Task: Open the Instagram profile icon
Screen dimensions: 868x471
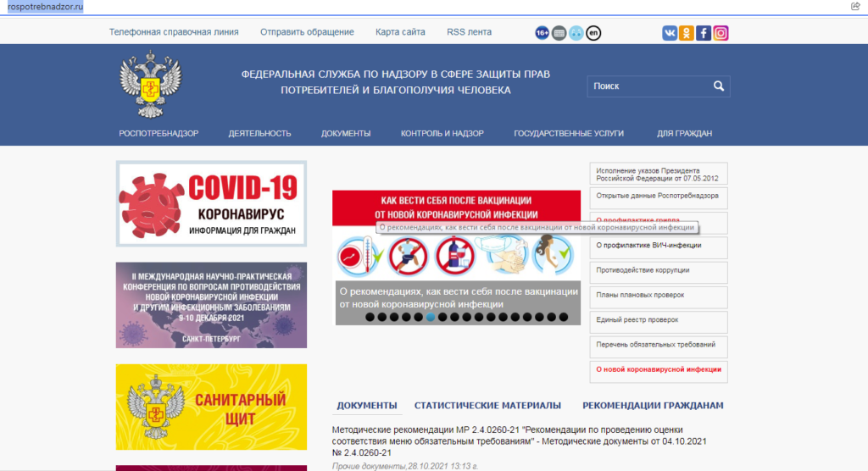Action: point(721,33)
